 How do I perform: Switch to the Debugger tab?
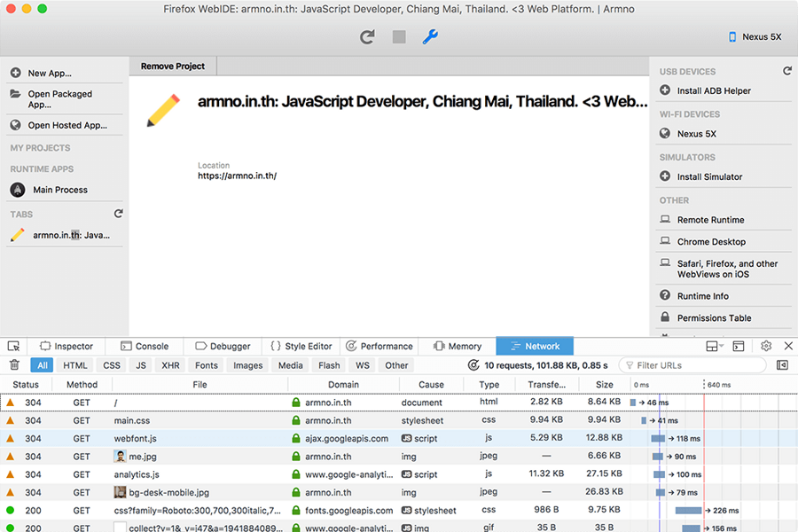click(223, 346)
